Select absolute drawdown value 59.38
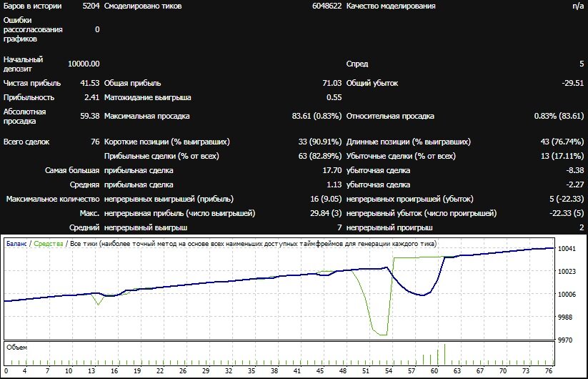This screenshot has height=379, width=588. click(90, 116)
